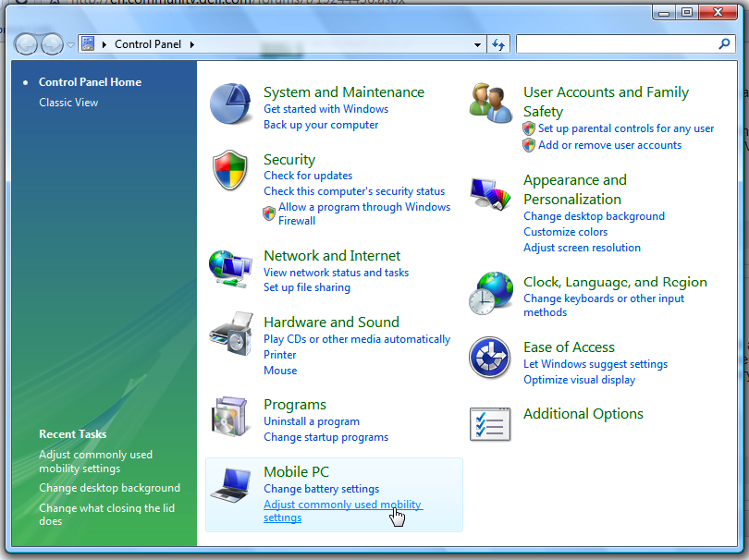Open Check this computer's security status

click(354, 191)
